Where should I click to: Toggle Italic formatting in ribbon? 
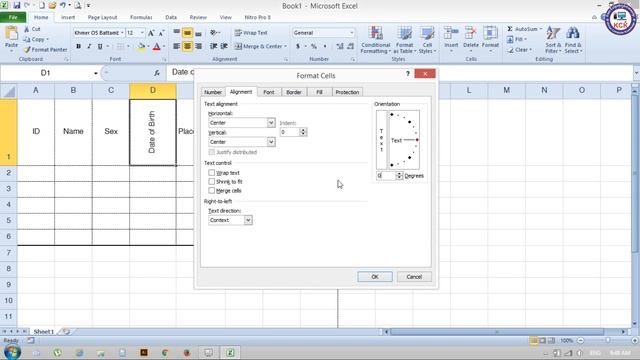click(x=89, y=47)
